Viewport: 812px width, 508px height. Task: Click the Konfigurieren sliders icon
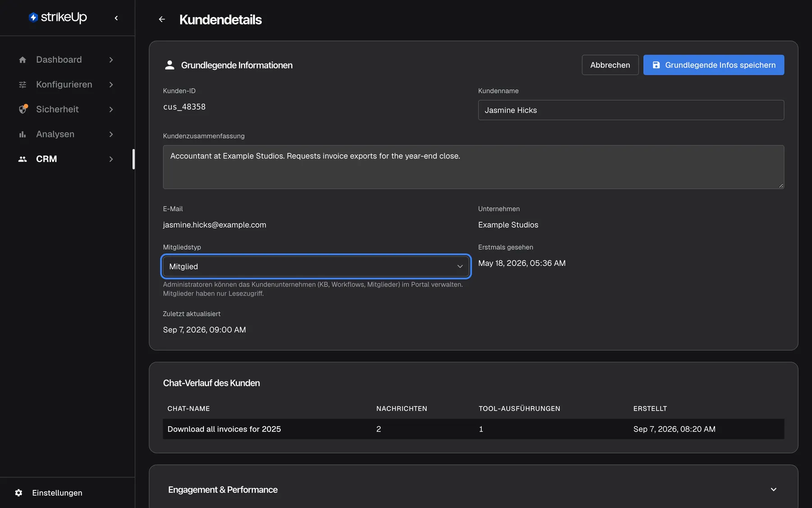[x=23, y=84]
